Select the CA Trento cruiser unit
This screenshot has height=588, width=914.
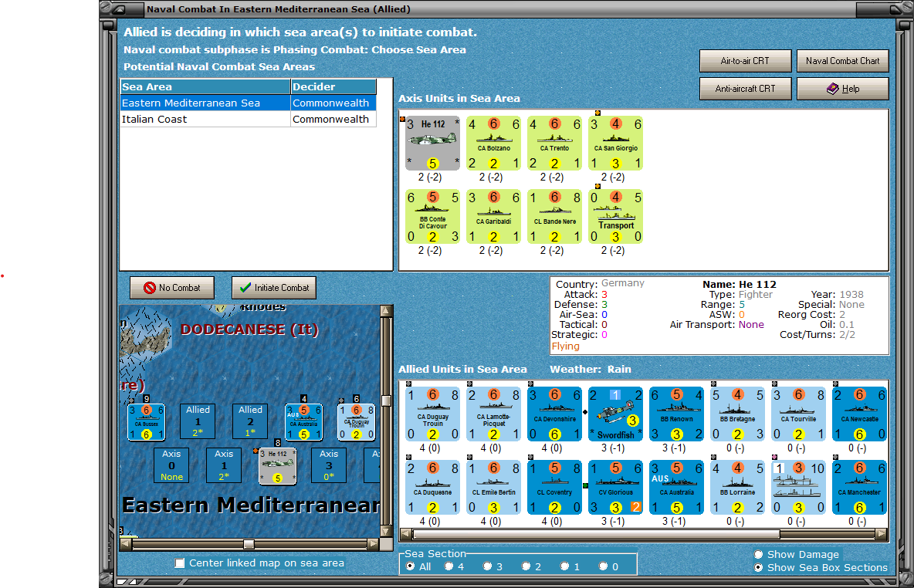(554, 144)
